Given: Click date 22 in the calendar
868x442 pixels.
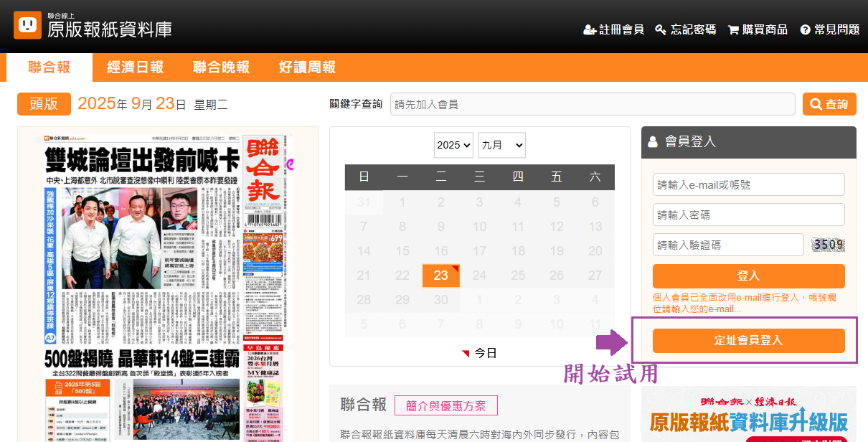Looking at the screenshot, I should pyautogui.click(x=402, y=276).
